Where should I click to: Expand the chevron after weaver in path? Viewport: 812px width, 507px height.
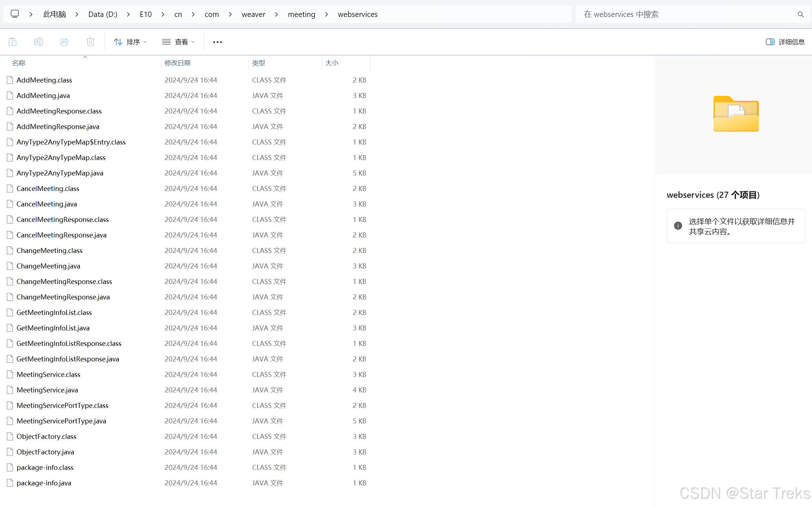[276, 14]
